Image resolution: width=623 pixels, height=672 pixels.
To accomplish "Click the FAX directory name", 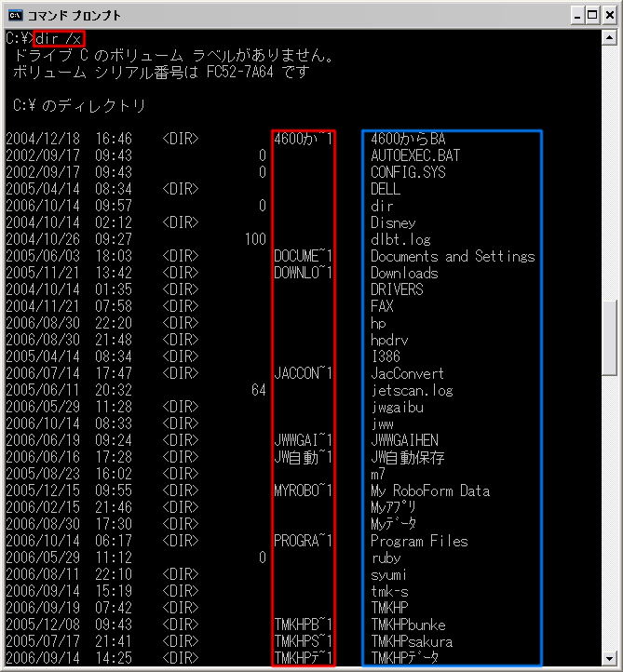I will 382,306.
